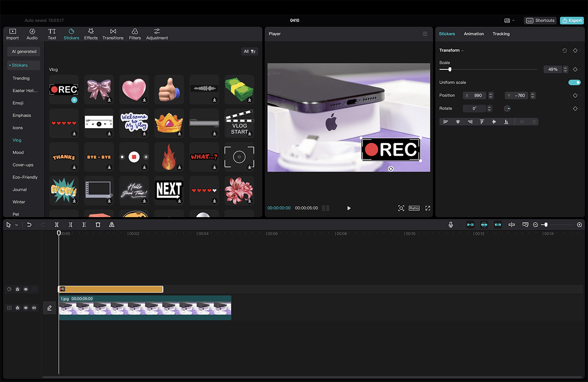Click the Rotate angle dial

[507, 109]
